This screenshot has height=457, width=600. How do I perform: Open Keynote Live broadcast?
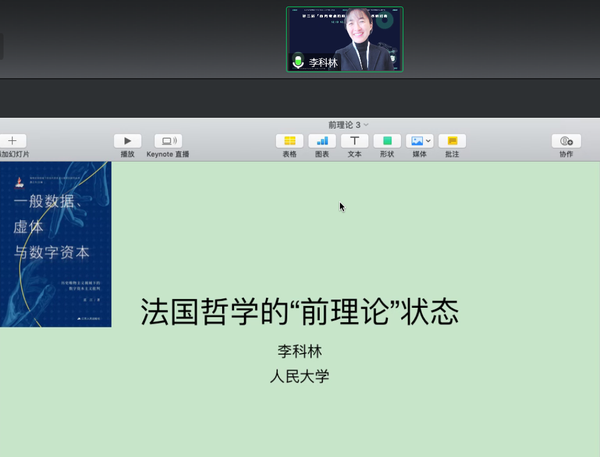168,141
